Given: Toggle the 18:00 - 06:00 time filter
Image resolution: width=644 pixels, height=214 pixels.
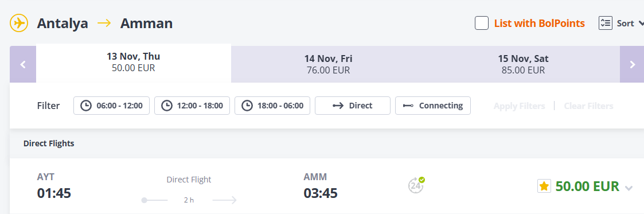Looking at the screenshot, I should coord(272,106).
